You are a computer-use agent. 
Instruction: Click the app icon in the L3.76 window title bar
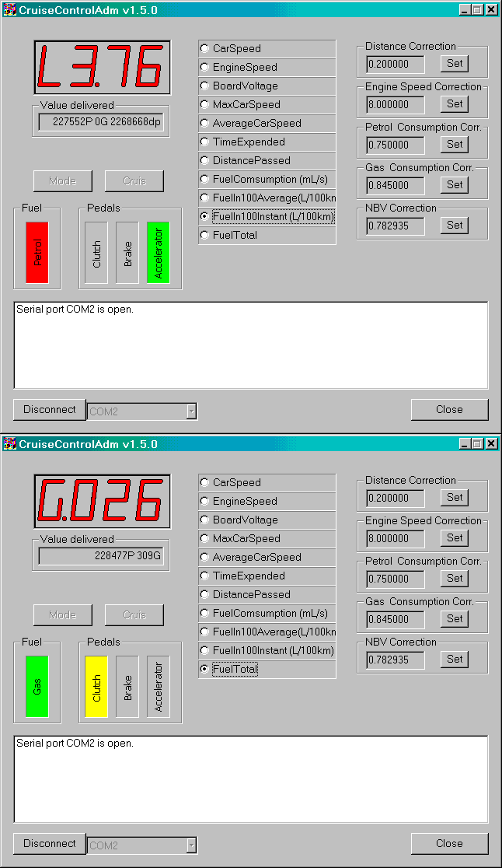click(x=10, y=10)
